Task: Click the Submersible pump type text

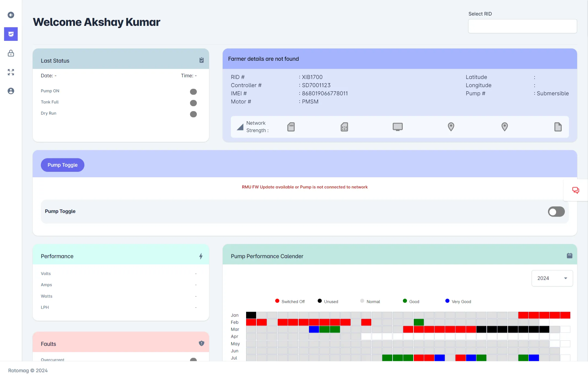Action: (553, 93)
